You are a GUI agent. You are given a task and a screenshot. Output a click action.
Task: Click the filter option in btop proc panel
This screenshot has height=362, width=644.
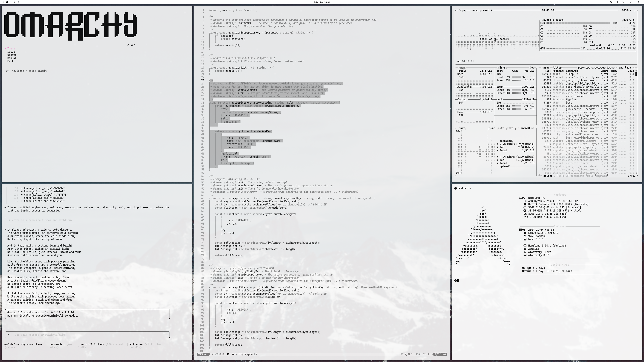(x=557, y=68)
